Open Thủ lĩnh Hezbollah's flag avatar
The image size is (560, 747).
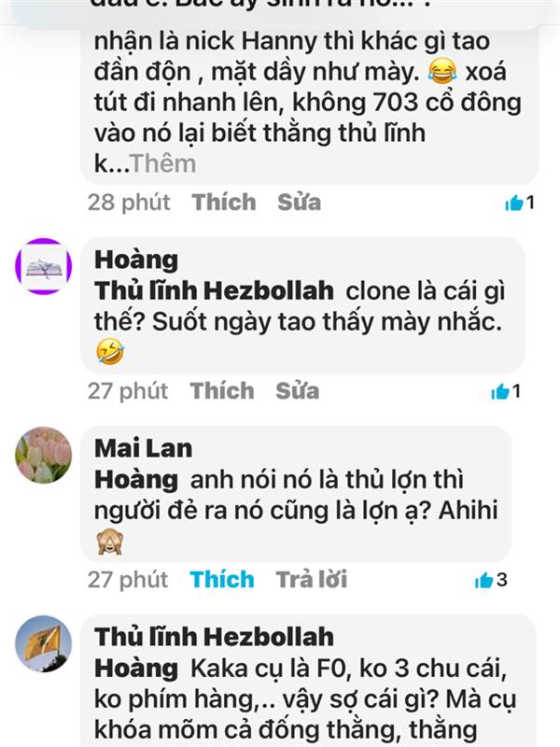(x=43, y=643)
